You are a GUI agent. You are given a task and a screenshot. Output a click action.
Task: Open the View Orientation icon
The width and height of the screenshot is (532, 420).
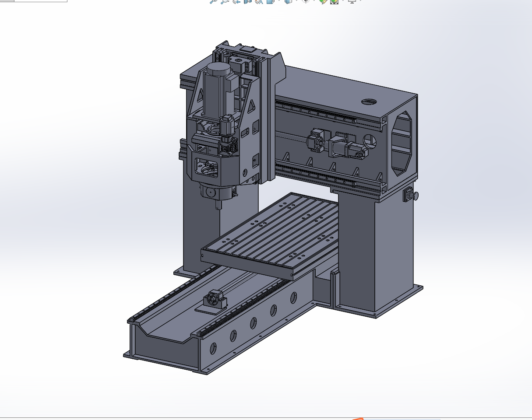(270, 1)
